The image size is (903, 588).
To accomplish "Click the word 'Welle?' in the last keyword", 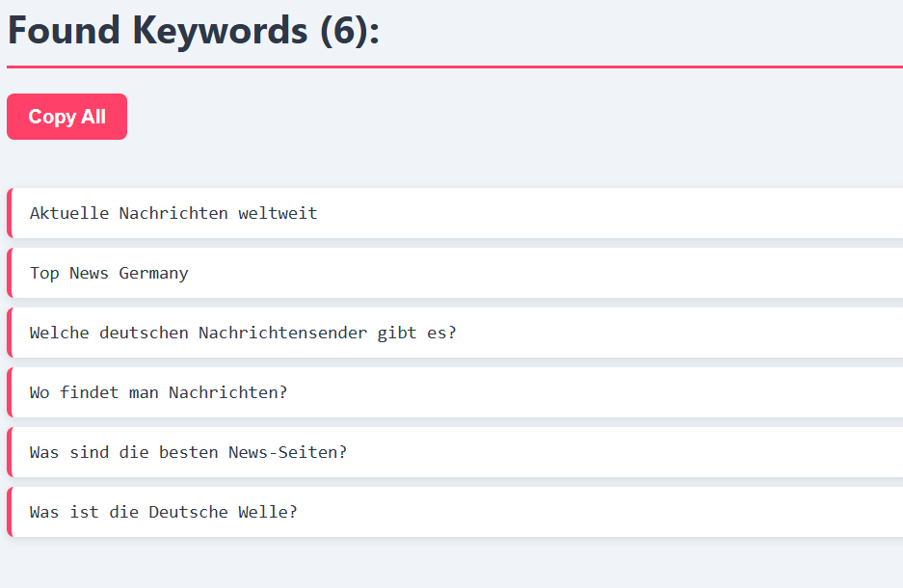I will pos(268,512).
